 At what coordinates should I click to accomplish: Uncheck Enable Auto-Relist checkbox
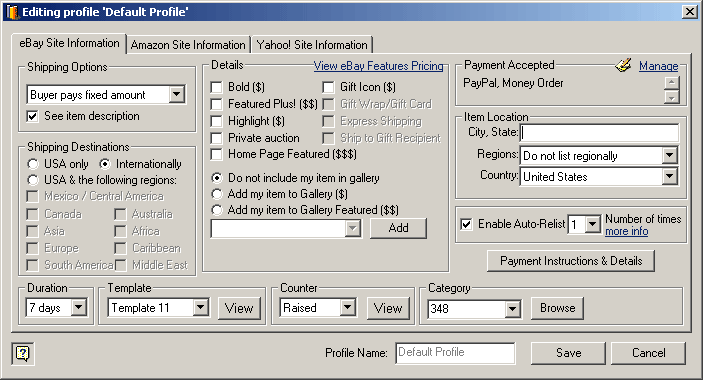tap(467, 224)
